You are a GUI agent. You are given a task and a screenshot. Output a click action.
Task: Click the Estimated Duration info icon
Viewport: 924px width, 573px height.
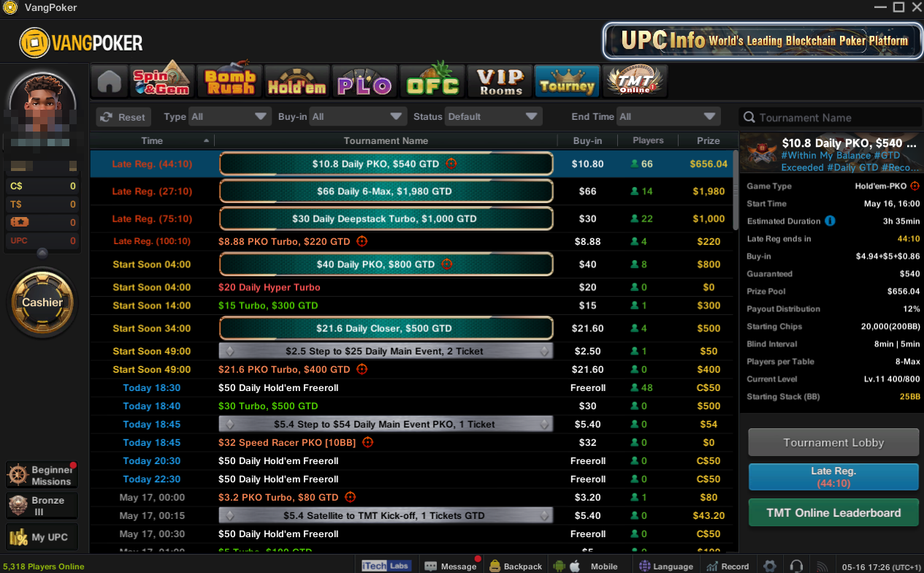click(x=830, y=221)
